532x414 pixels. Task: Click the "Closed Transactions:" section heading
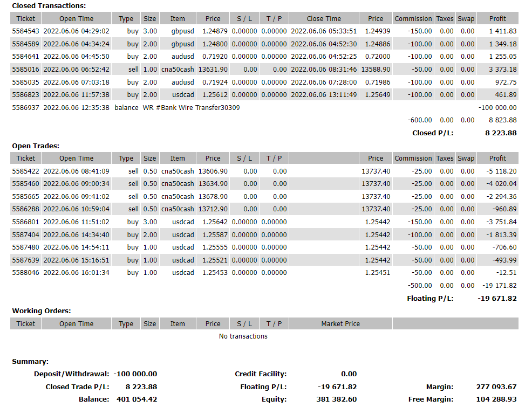point(49,6)
